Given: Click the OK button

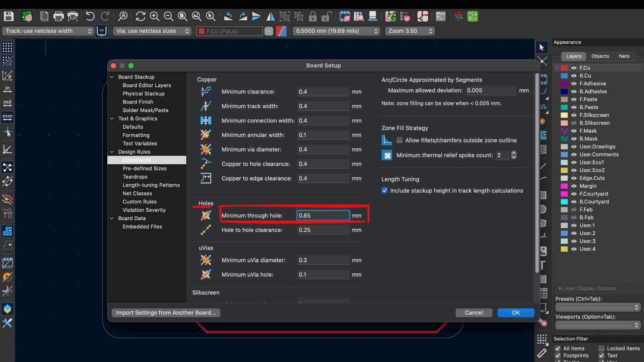Looking at the screenshot, I should coord(516,312).
